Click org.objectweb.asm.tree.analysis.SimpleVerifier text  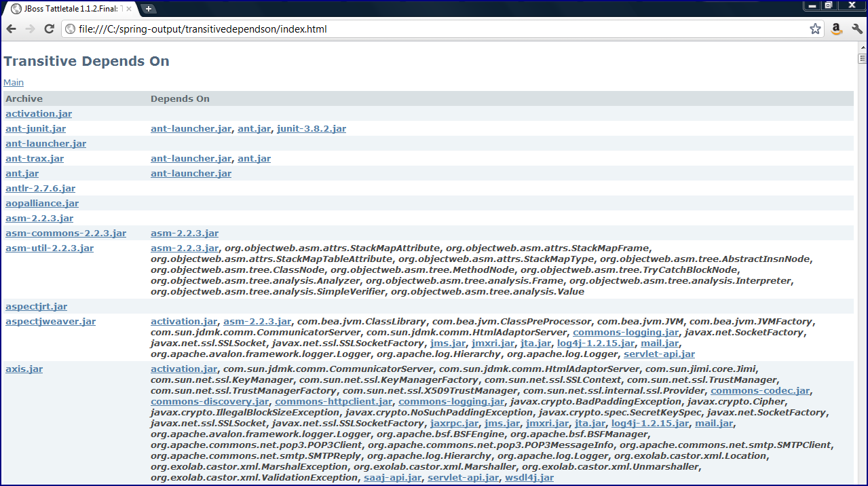point(268,291)
